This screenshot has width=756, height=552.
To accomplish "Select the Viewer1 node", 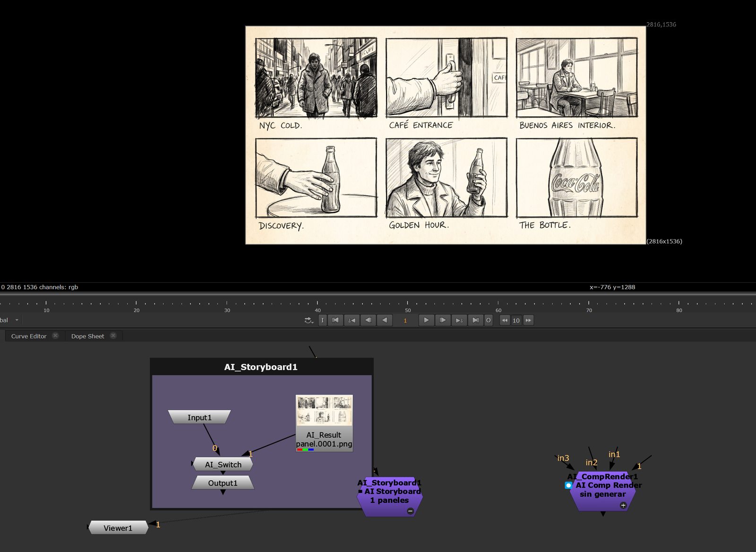I will [x=118, y=528].
